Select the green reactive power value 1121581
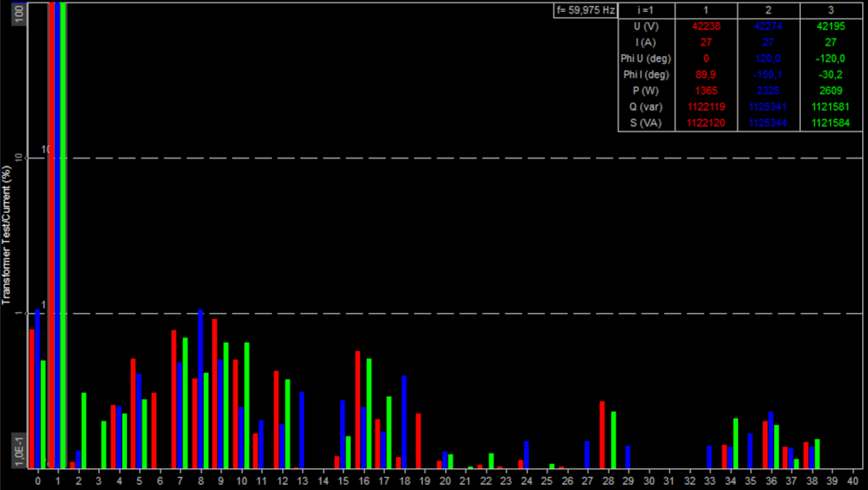This screenshot has height=490, width=868. coord(831,106)
